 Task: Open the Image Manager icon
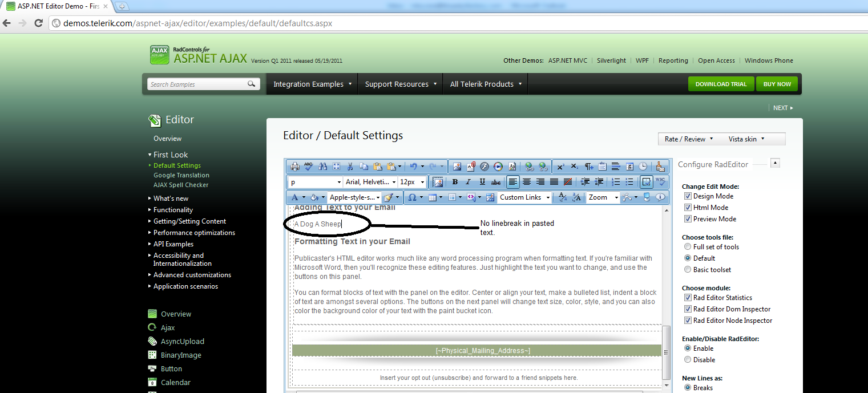coord(457,167)
